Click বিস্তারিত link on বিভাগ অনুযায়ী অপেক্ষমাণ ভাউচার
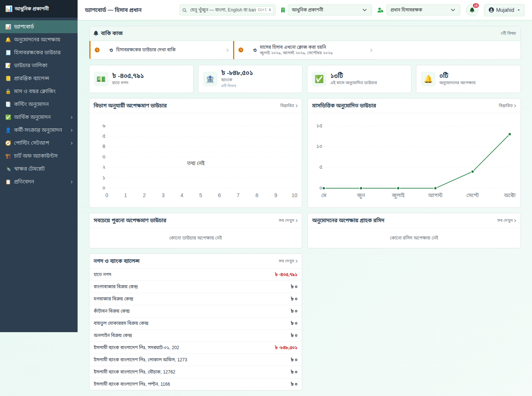The width and height of the screenshot is (532, 396). (289, 106)
